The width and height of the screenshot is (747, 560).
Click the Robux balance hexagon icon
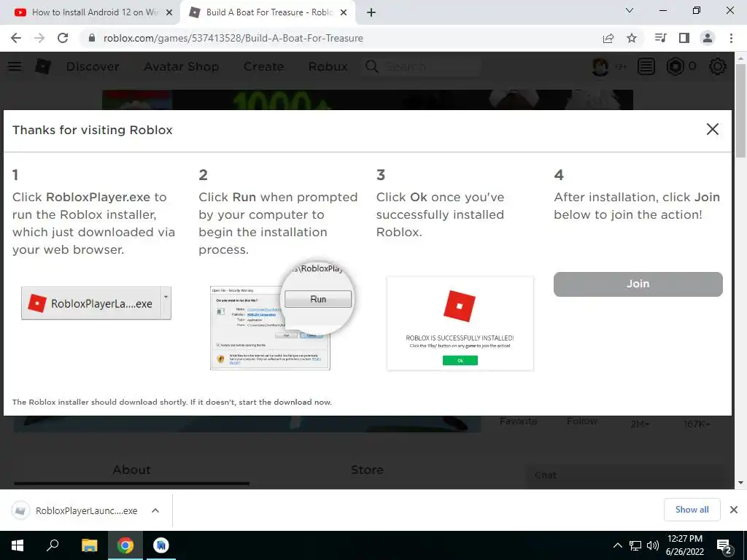675,66
